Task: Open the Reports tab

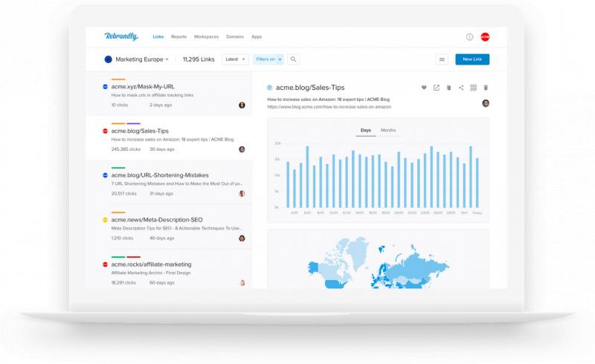Action: pos(178,37)
